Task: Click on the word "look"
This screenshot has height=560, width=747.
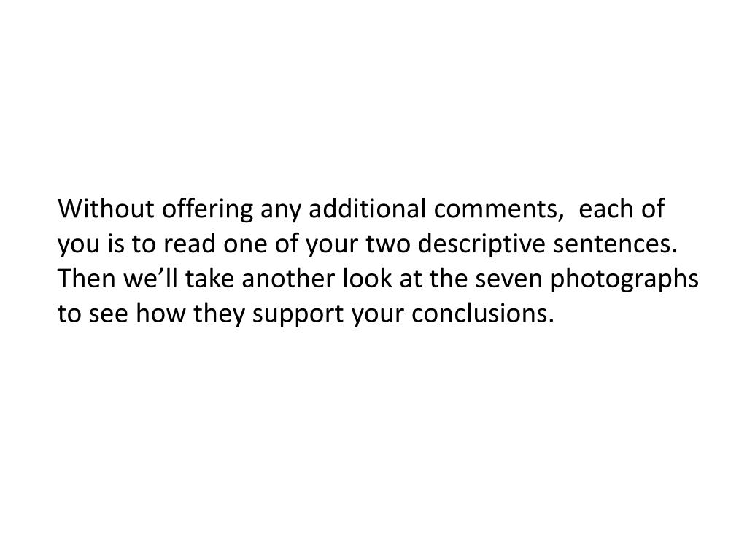Action: [368, 278]
